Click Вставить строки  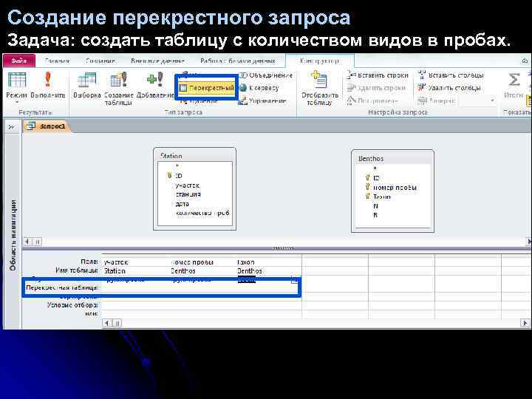[x=378, y=75]
